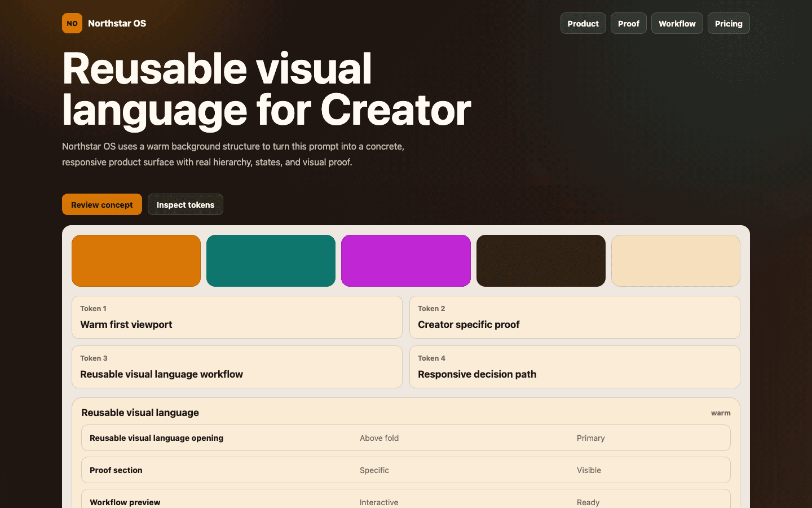Screen dimensions: 812x508
Task: Select the Workflow nav item
Action: pyautogui.click(x=677, y=23)
